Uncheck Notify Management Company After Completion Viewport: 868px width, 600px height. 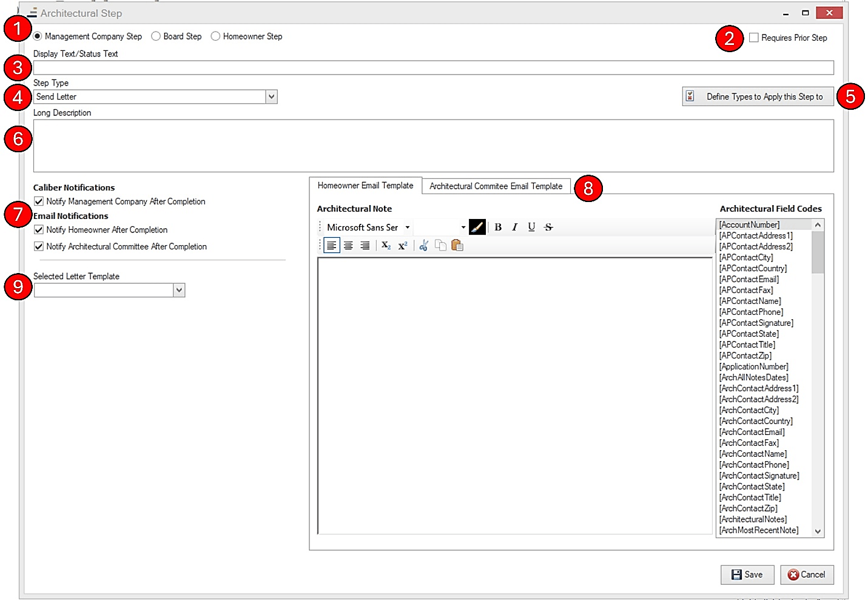tap(39, 201)
